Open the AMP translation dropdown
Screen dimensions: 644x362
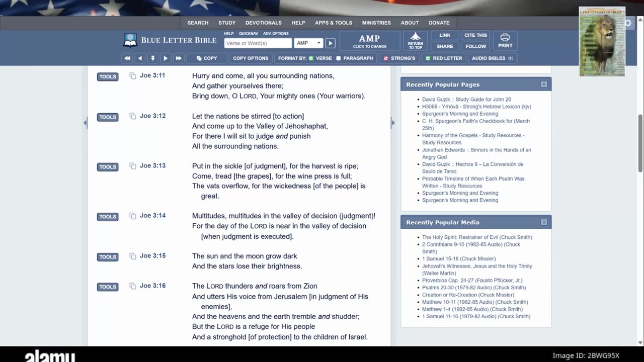click(x=308, y=43)
